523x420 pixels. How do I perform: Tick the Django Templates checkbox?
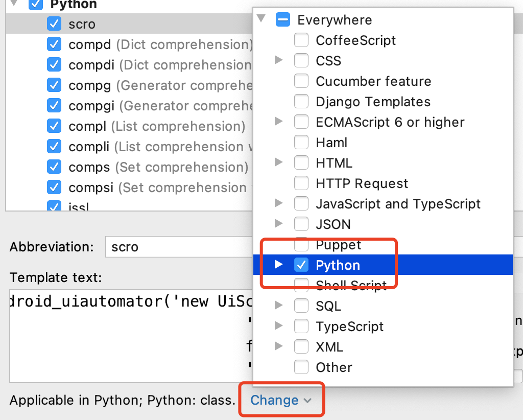pos(302,101)
